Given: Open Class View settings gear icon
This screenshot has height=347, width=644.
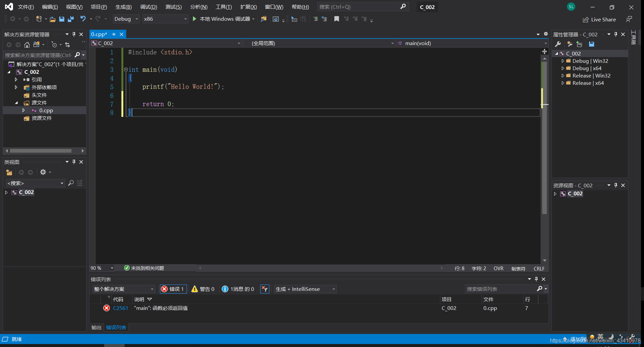Looking at the screenshot, I should click(x=43, y=172).
